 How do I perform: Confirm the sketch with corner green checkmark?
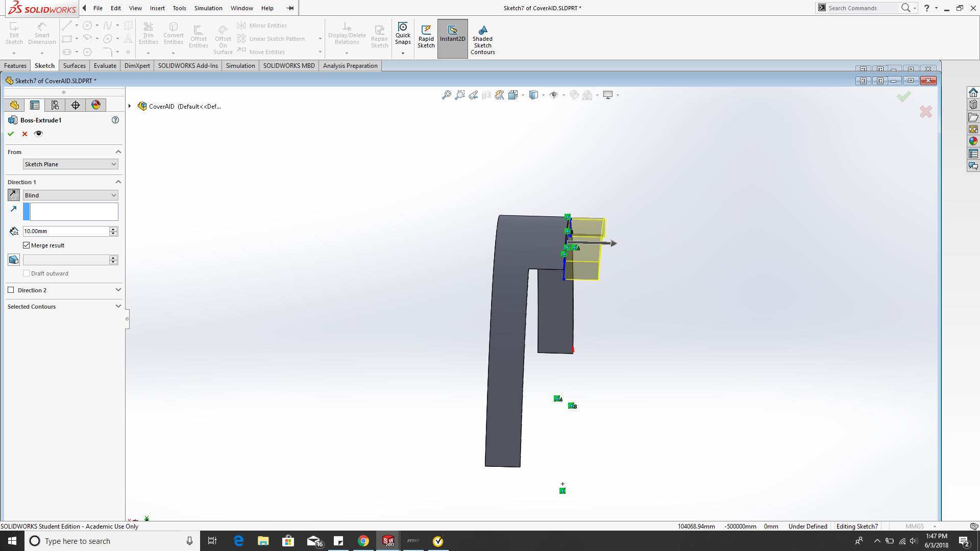pyautogui.click(x=904, y=96)
